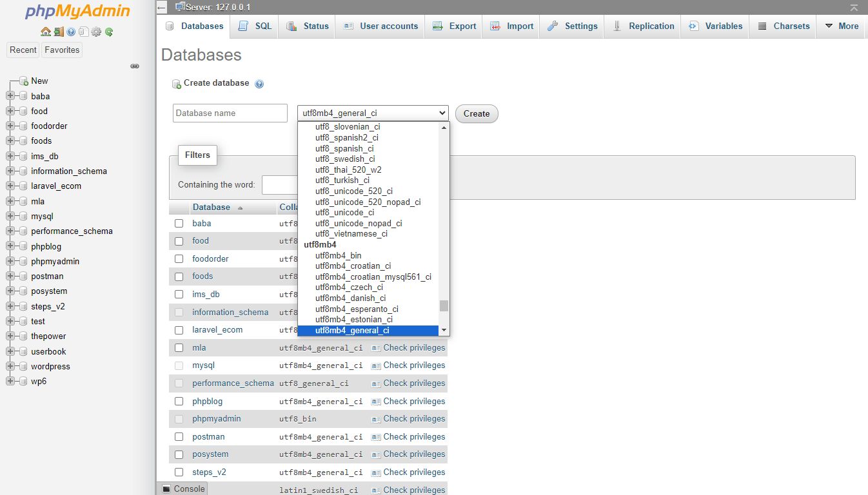
Task: Tick the baba database checkbox
Action: (x=179, y=224)
